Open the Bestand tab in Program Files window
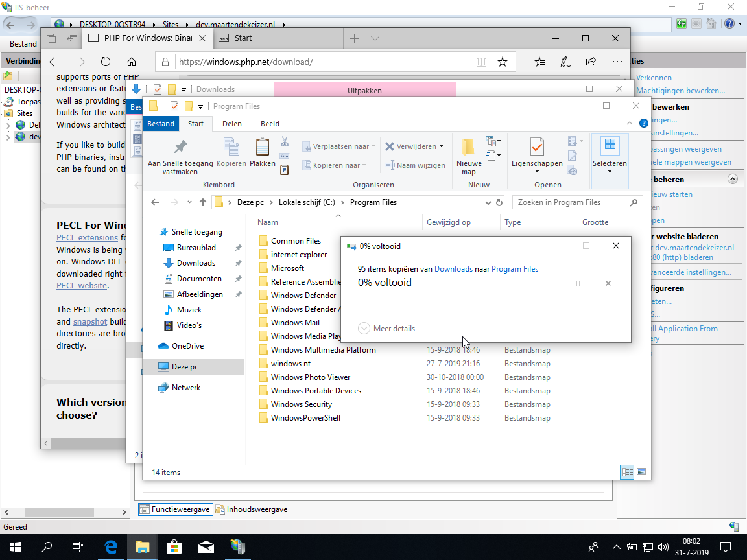Screen dimensions: 747x560 click(x=161, y=124)
